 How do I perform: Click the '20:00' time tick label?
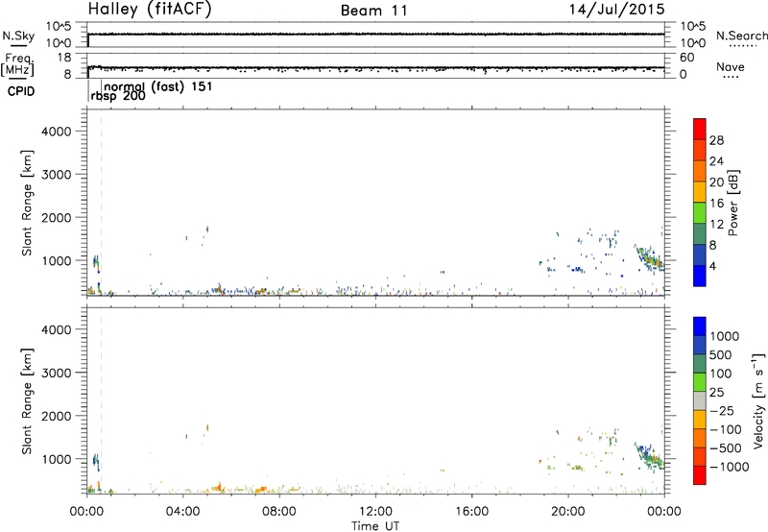(568, 512)
